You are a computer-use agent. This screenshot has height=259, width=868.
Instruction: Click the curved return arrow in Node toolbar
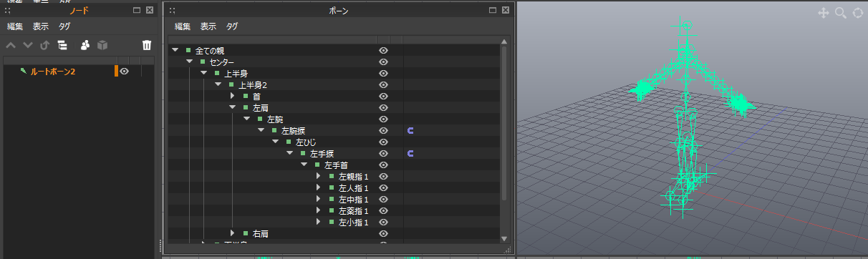click(x=44, y=46)
